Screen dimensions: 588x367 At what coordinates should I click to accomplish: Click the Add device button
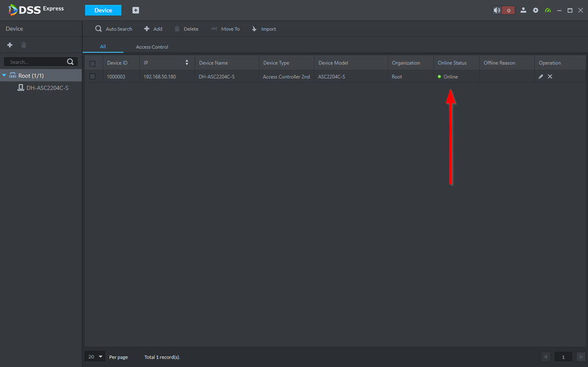click(153, 29)
